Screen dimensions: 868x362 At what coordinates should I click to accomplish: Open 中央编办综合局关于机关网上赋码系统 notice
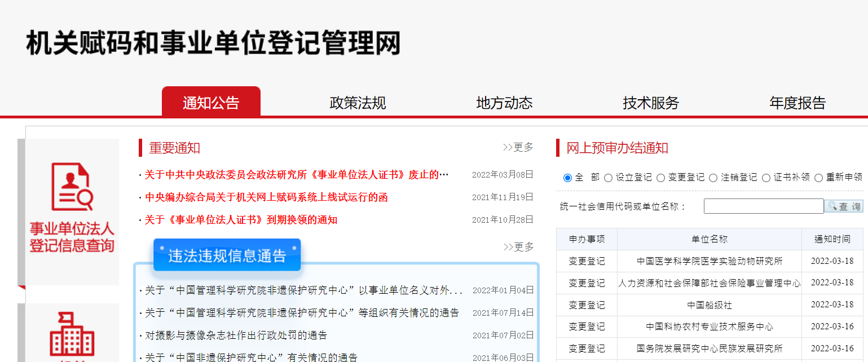pos(266,197)
